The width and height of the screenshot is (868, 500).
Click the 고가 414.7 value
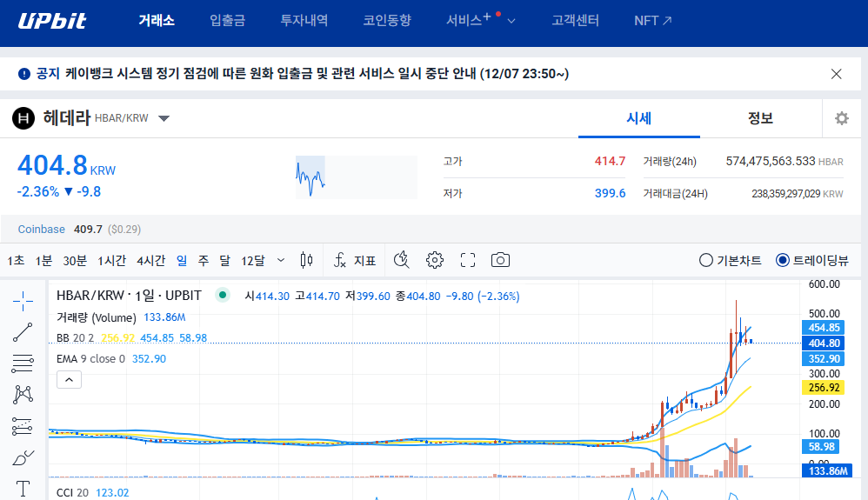(x=610, y=161)
